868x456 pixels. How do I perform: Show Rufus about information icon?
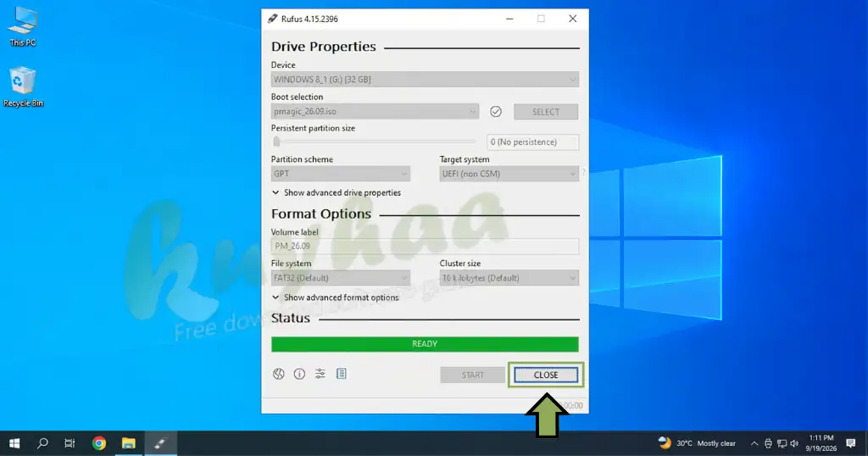click(x=299, y=374)
